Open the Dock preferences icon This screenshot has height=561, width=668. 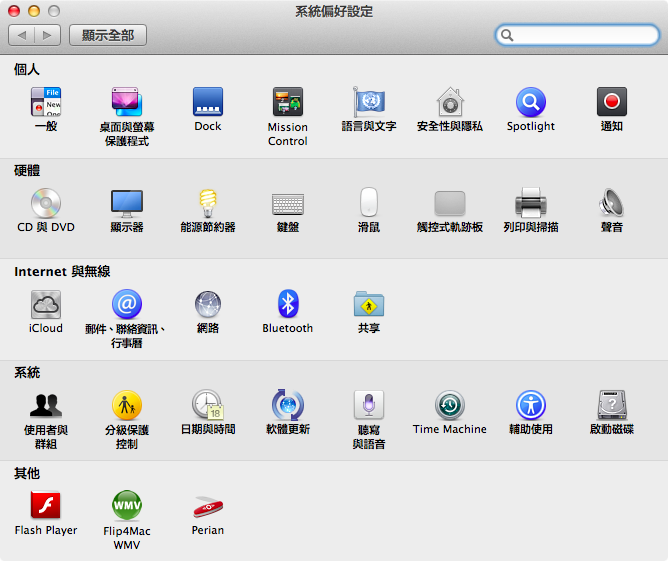[x=207, y=102]
